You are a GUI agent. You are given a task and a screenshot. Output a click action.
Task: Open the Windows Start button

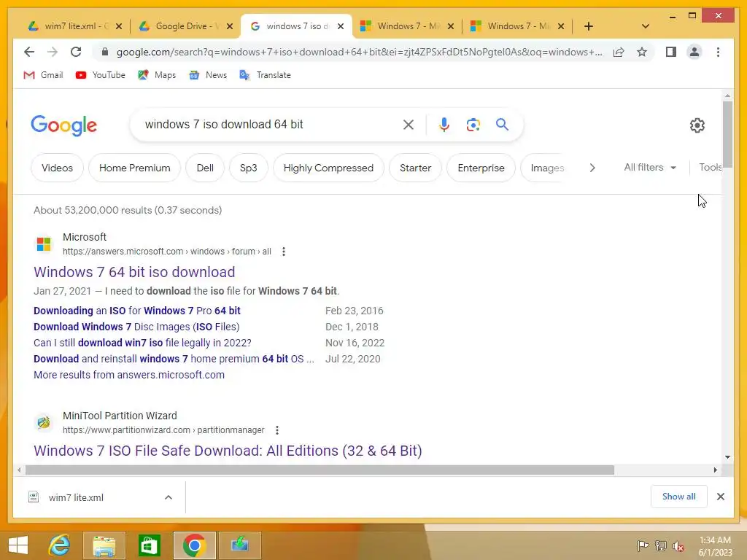click(x=18, y=545)
